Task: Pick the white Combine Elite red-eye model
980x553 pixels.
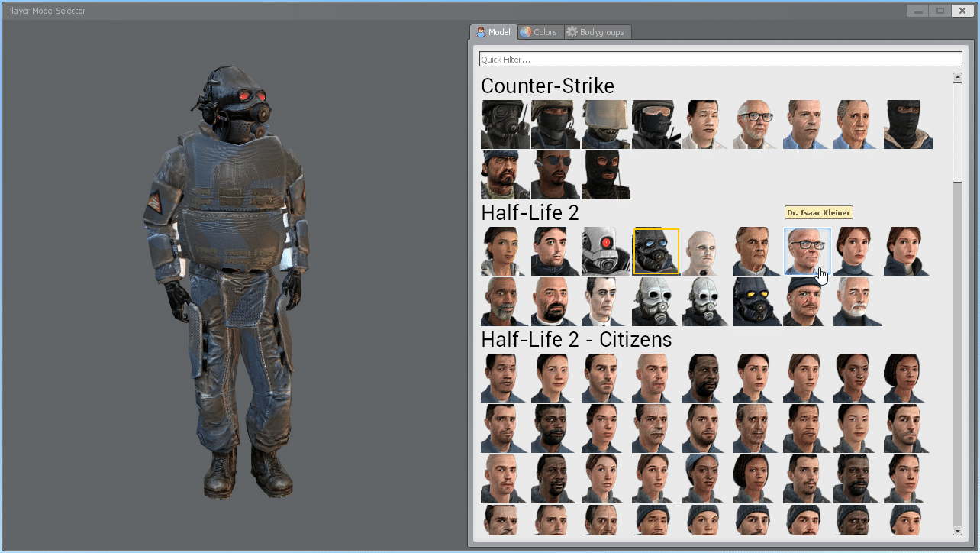Action: (x=606, y=251)
